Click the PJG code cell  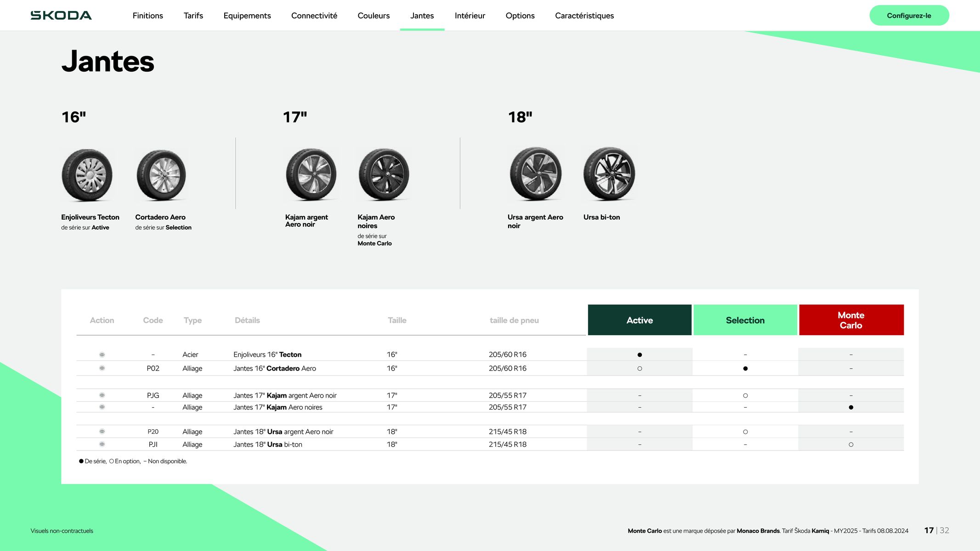click(x=153, y=395)
